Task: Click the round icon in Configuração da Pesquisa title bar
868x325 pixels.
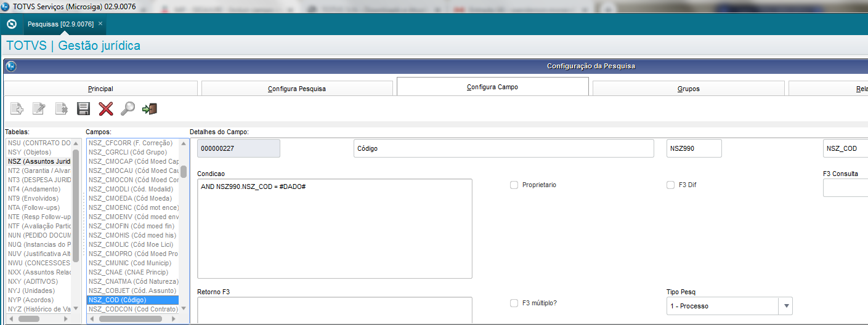Action: [10, 66]
